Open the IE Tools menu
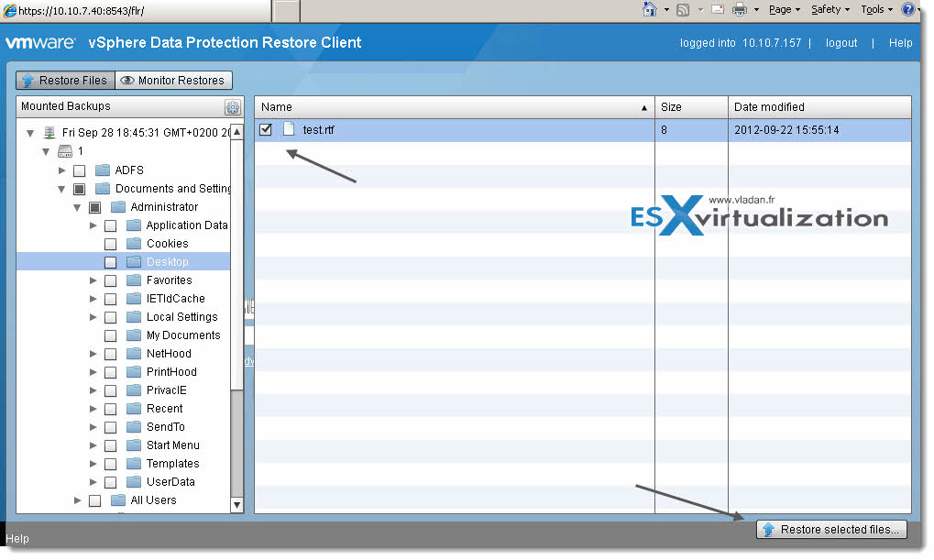The image size is (934, 560). (x=876, y=9)
